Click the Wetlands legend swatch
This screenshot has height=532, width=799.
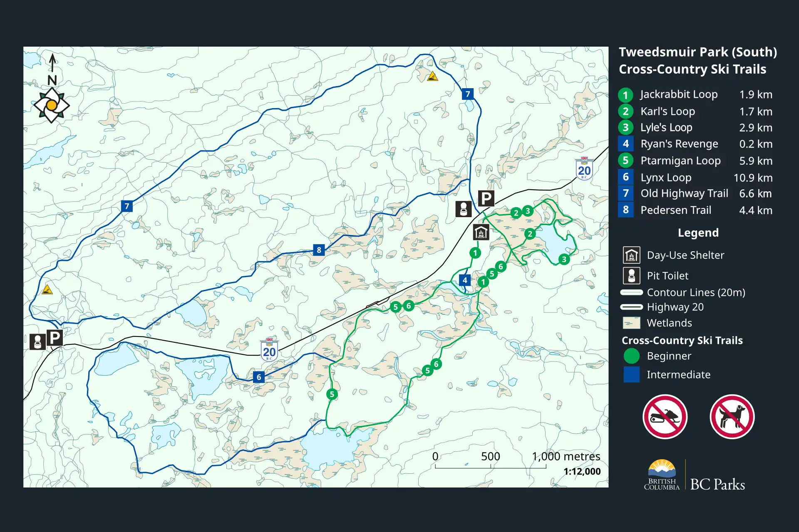(631, 323)
